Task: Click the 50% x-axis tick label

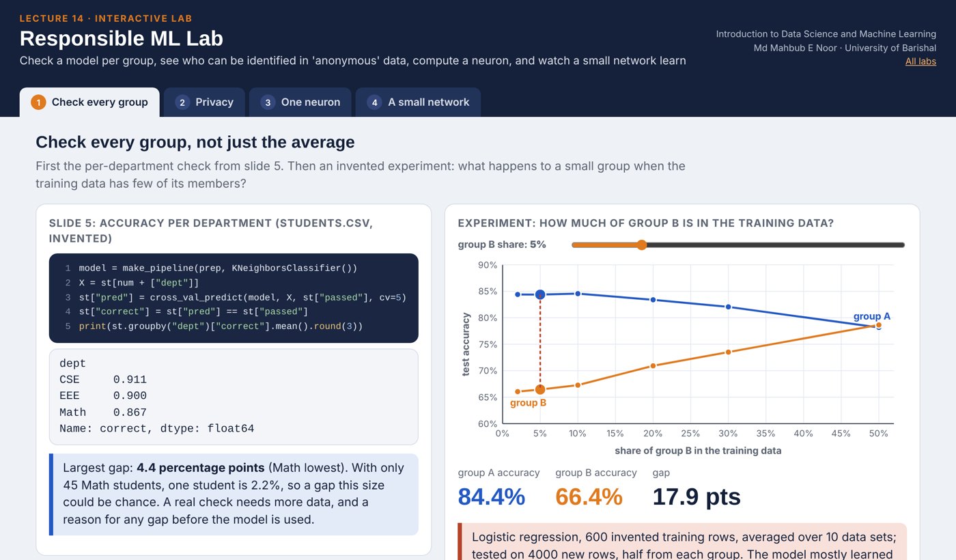Action: coord(879,434)
